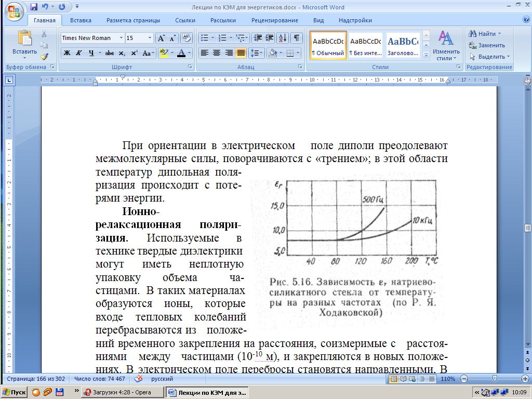Toggle italic formatting К

click(x=79, y=53)
